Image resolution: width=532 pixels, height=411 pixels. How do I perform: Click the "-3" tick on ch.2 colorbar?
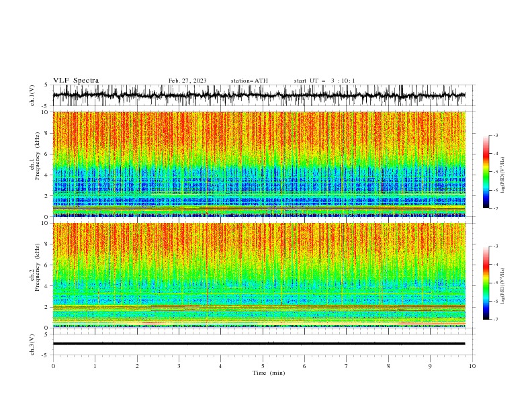click(x=495, y=246)
